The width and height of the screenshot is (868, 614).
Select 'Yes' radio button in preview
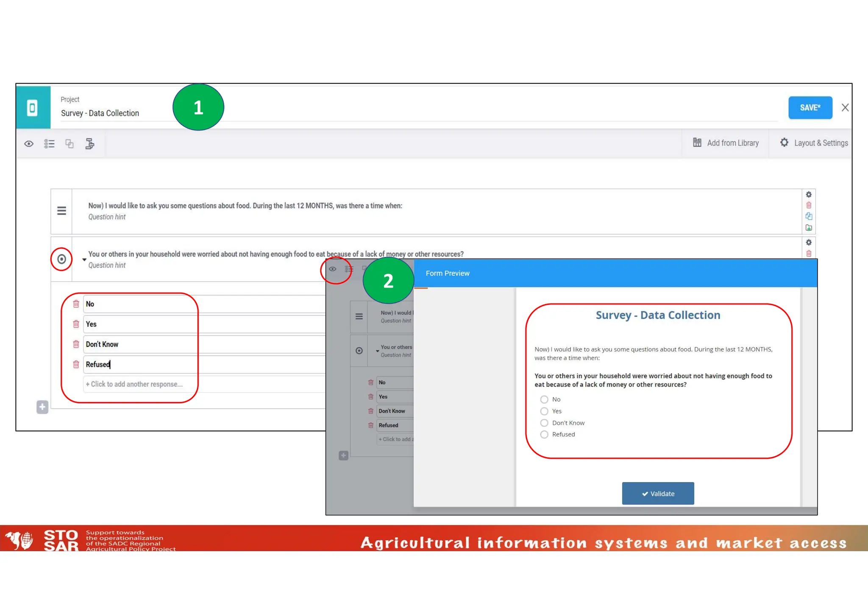[544, 411]
